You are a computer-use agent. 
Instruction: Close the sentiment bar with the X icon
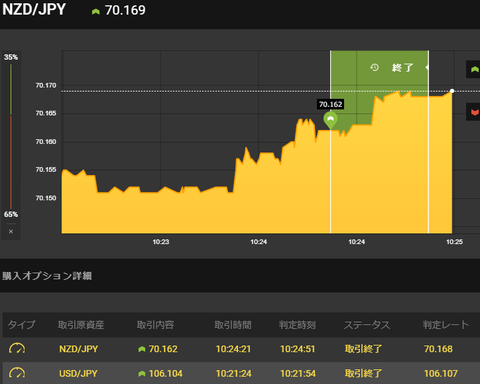[11, 231]
